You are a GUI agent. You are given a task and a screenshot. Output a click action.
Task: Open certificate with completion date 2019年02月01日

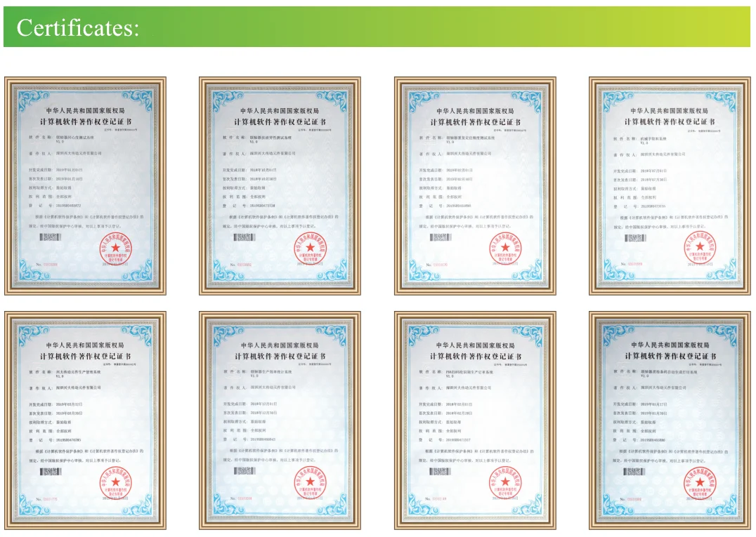(475, 186)
